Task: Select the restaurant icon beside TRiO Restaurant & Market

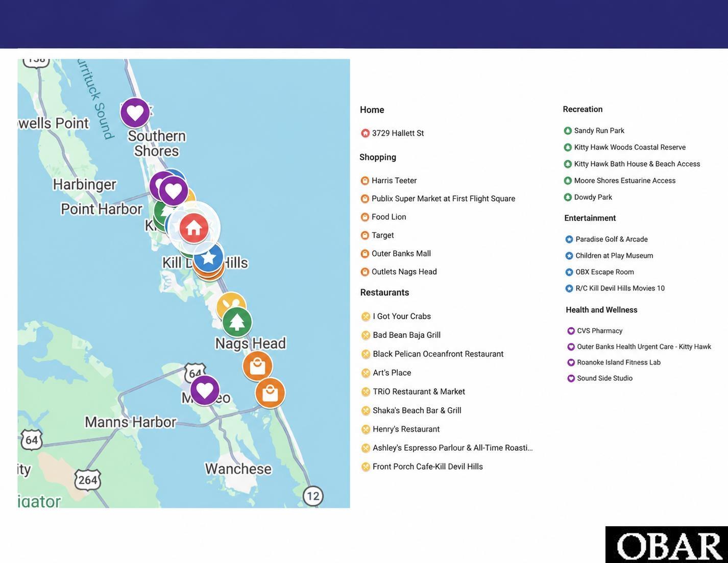Action: (x=366, y=392)
